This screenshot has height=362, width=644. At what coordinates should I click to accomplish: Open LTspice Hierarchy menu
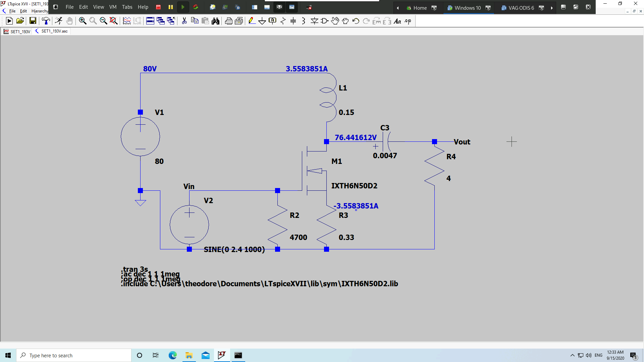click(x=40, y=11)
